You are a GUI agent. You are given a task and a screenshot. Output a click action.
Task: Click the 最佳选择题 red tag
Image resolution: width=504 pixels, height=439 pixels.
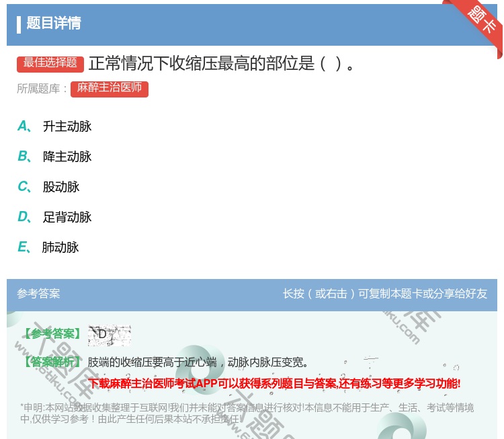(x=50, y=63)
